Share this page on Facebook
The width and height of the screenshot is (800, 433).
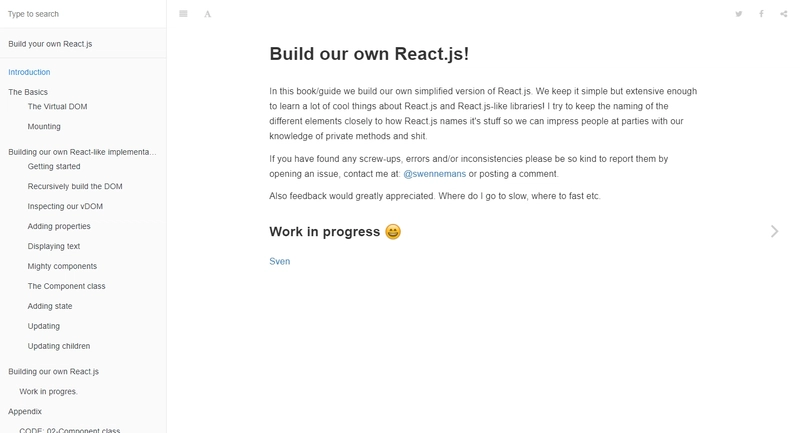[761, 14]
